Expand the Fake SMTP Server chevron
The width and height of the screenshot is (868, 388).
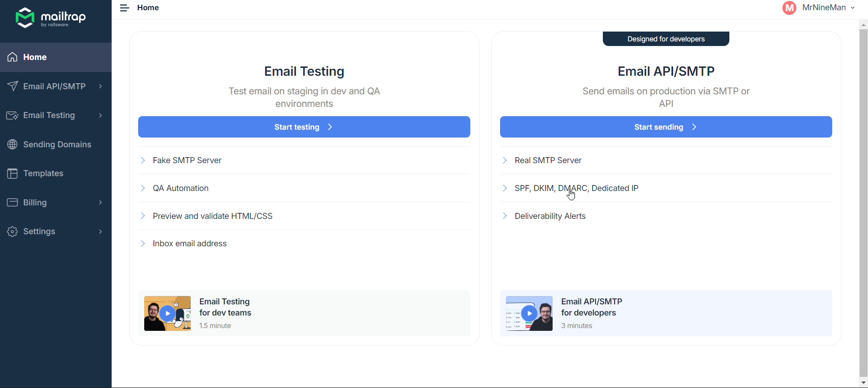pos(143,160)
